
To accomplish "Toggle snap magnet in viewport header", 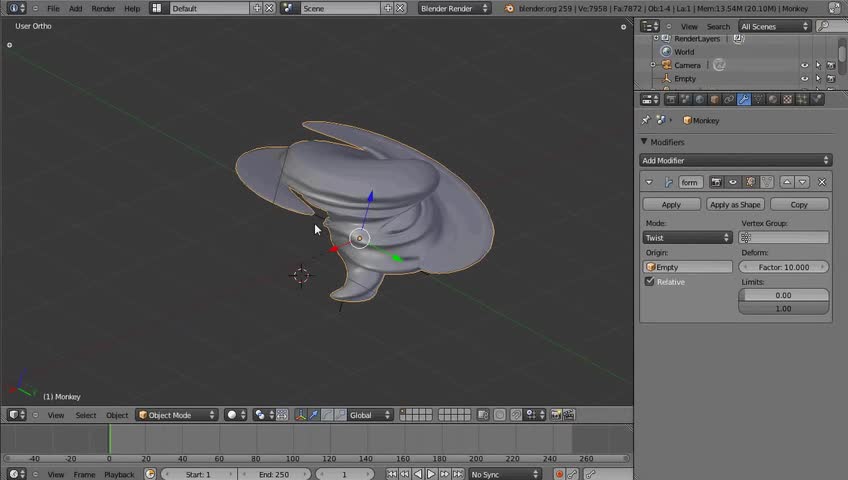I will pyautogui.click(x=516, y=415).
